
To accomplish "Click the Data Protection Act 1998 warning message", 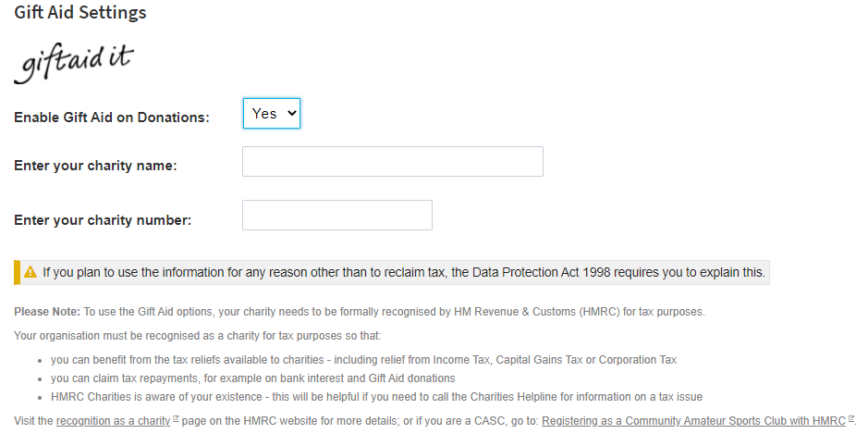I will pos(403,272).
